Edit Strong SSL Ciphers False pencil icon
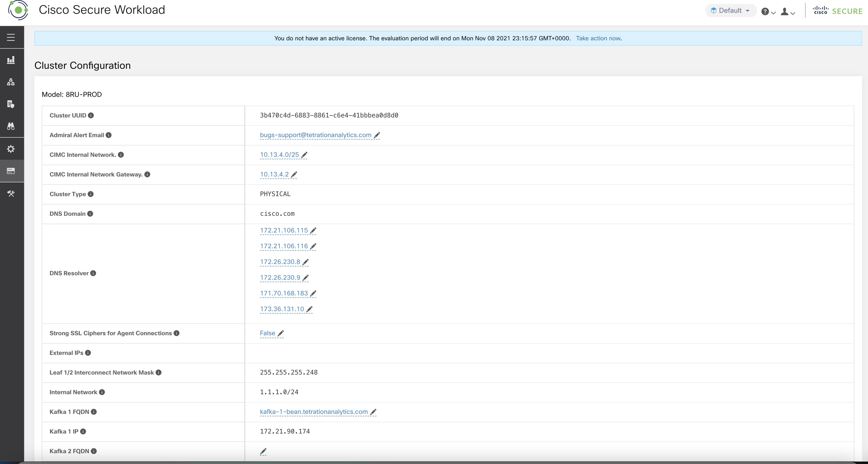This screenshot has width=868, height=464. click(x=281, y=333)
